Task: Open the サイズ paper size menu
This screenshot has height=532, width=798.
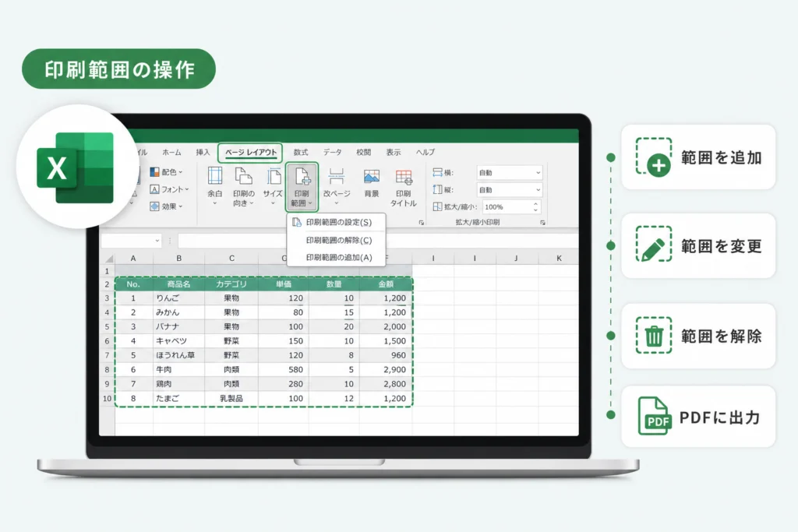Action: 273,186
